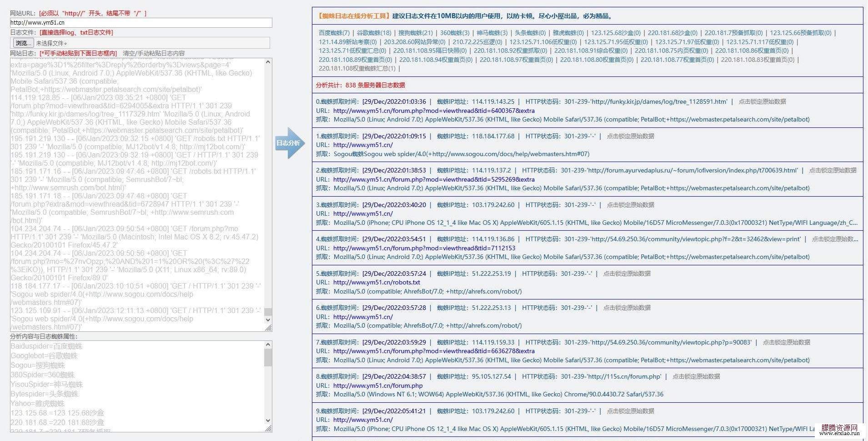Screen dimensions: 868x441
Task: Open entry 4 URL with tid=7112153
Action: click(424, 248)
